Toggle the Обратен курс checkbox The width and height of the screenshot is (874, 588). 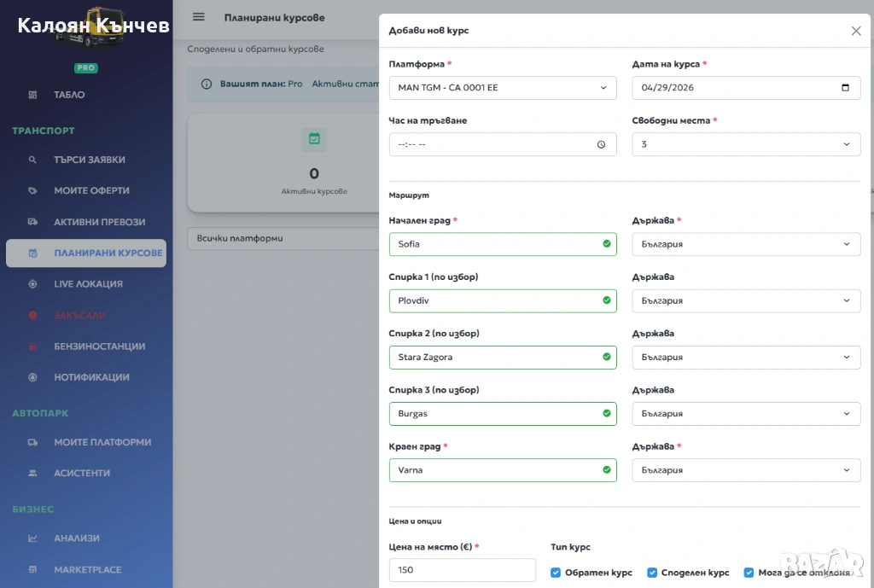pyautogui.click(x=556, y=573)
